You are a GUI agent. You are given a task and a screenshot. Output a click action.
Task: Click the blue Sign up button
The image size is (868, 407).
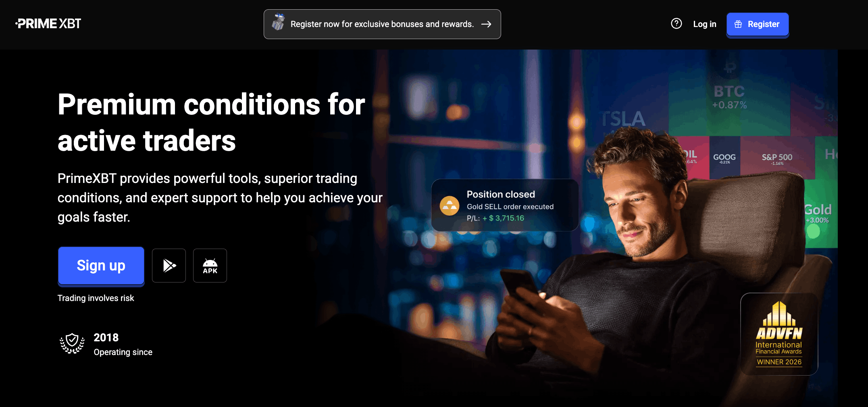tap(101, 266)
